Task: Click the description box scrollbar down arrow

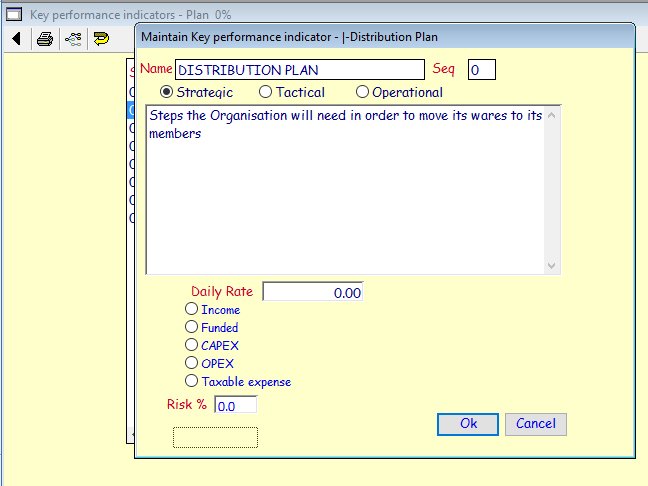Action: (552, 266)
